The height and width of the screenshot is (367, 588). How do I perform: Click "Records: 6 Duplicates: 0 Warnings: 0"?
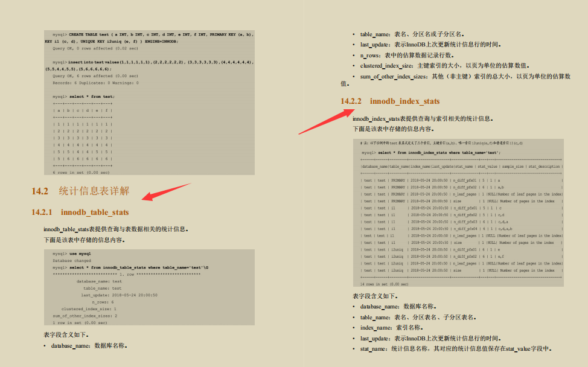pyautogui.click(x=95, y=83)
